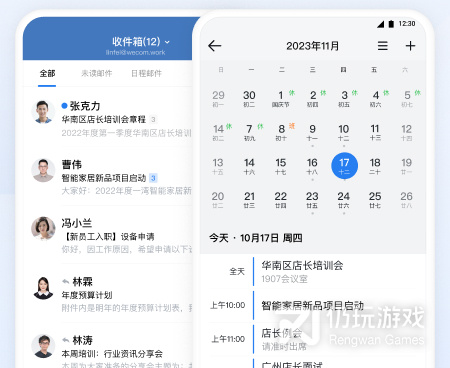Switch to the 未读邮件 tab
The width and height of the screenshot is (450, 368).
(x=97, y=73)
